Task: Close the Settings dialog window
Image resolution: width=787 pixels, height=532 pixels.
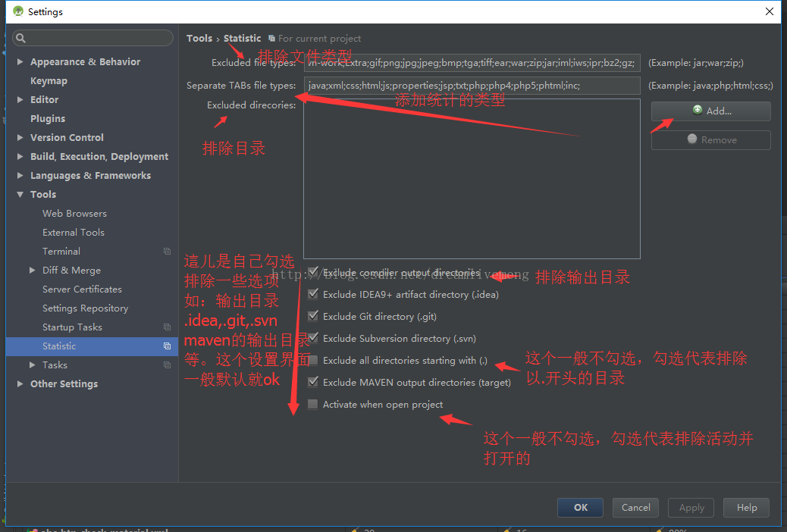Action: (769, 11)
